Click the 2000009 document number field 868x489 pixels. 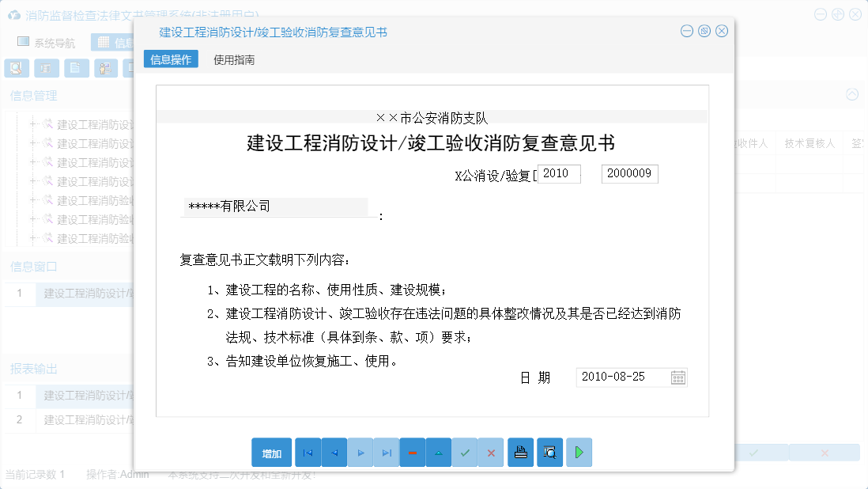click(629, 173)
